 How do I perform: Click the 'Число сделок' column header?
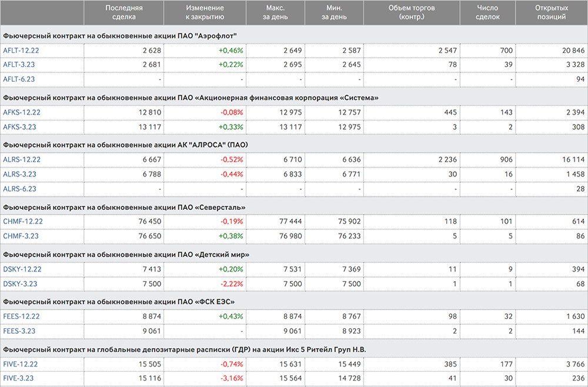click(x=488, y=12)
